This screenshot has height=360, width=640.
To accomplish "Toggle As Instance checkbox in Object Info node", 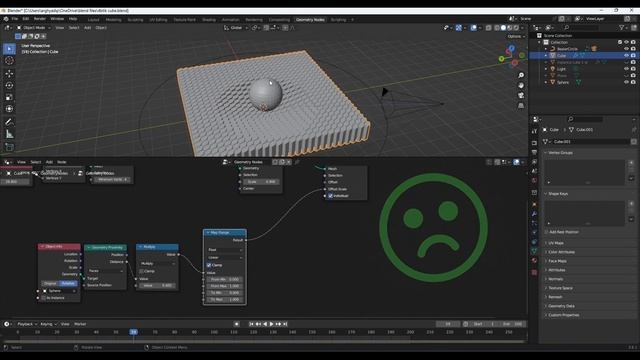I will [44, 298].
